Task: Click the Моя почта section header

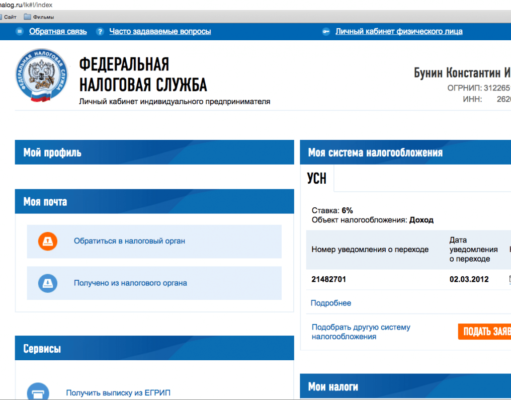Action: 154,201
